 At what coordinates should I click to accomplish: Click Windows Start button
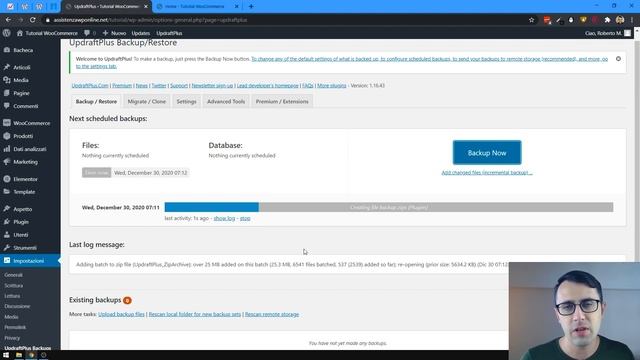6,355
